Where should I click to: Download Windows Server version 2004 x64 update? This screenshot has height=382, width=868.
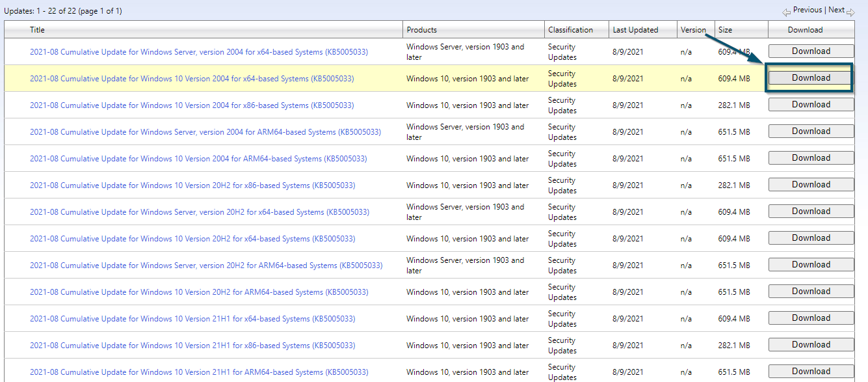(811, 51)
